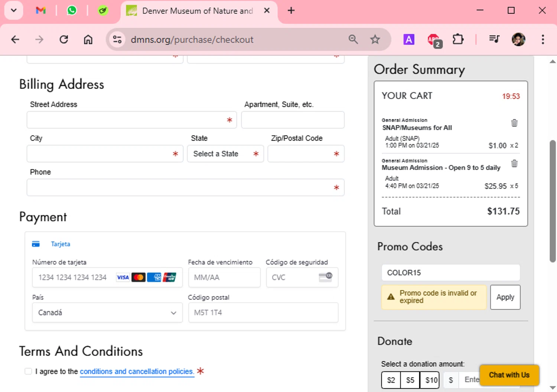This screenshot has height=392, width=557.
Task: Click the cart timer 19:53
Action: [x=511, y=96]
